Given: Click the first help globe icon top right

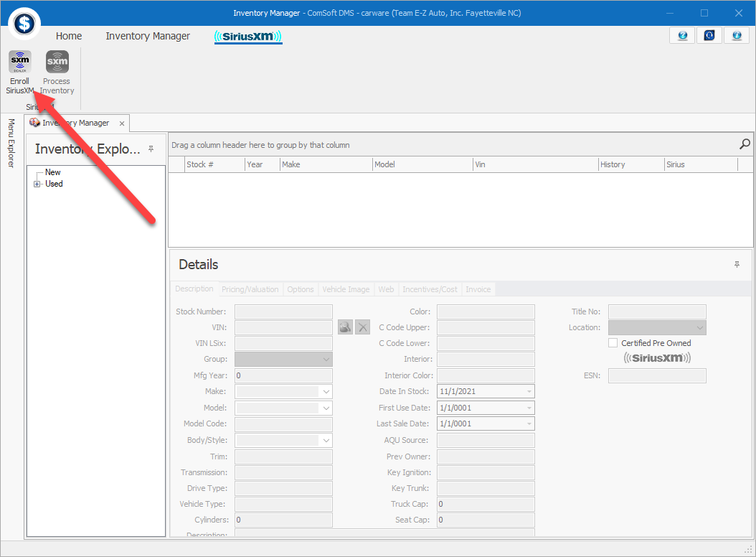Looking at the screenshot, I should click(x=682, y=35).
